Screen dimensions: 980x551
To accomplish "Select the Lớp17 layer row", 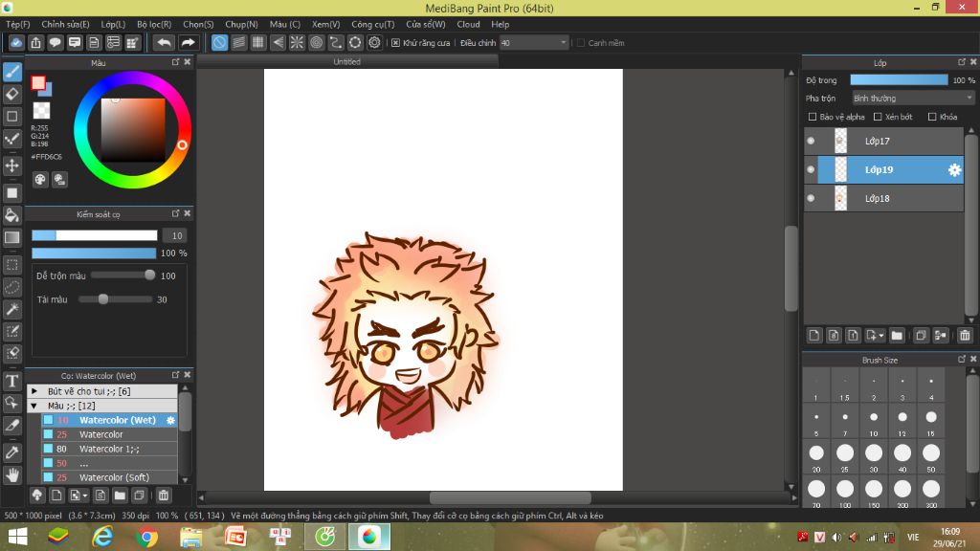I will coord(883,142).
